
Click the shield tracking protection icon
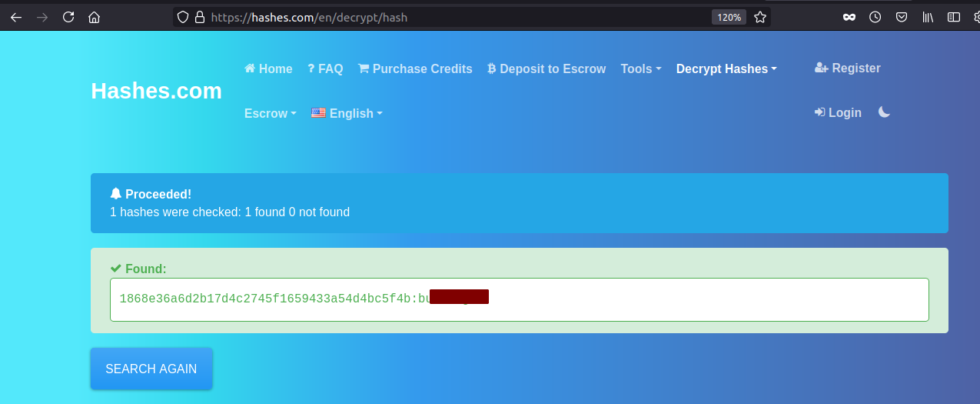click(183, 17)
